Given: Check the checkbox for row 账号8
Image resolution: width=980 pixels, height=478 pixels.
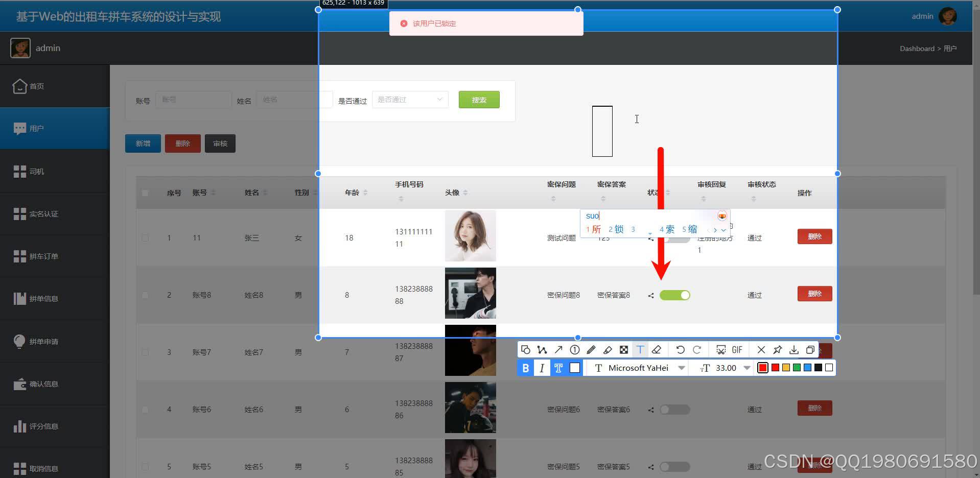Looking at the screenshot, I should tap(145, 295).
